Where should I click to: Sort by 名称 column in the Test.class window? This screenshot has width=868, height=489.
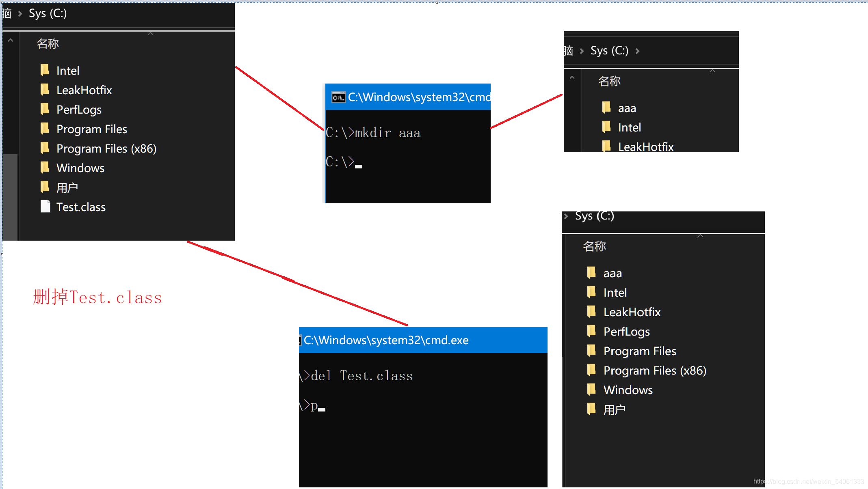(48, 44)
